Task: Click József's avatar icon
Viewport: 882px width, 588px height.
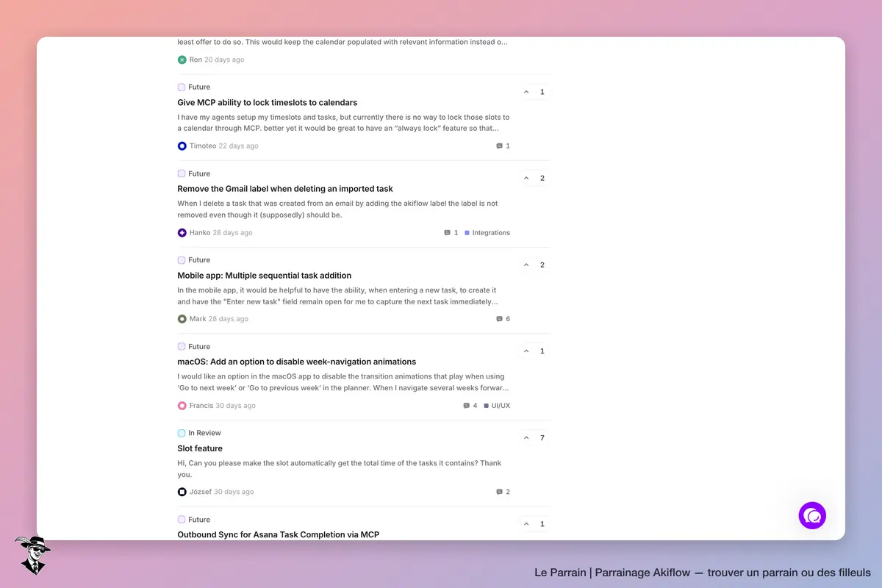Action: (182, 492)
